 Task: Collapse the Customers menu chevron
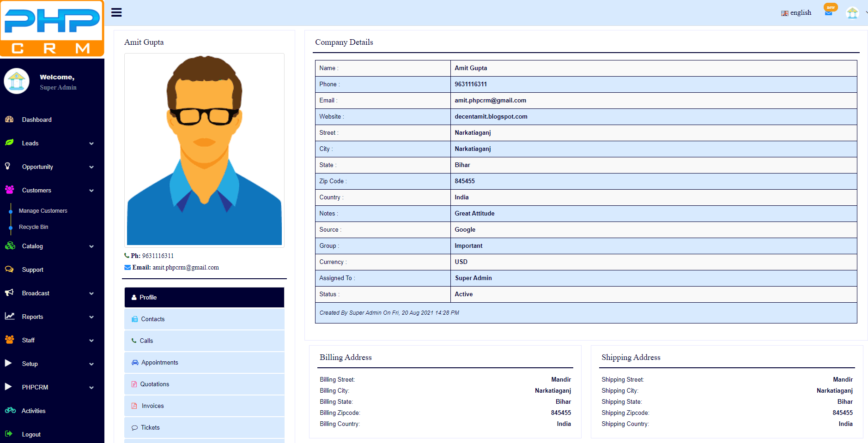point(91,191)
